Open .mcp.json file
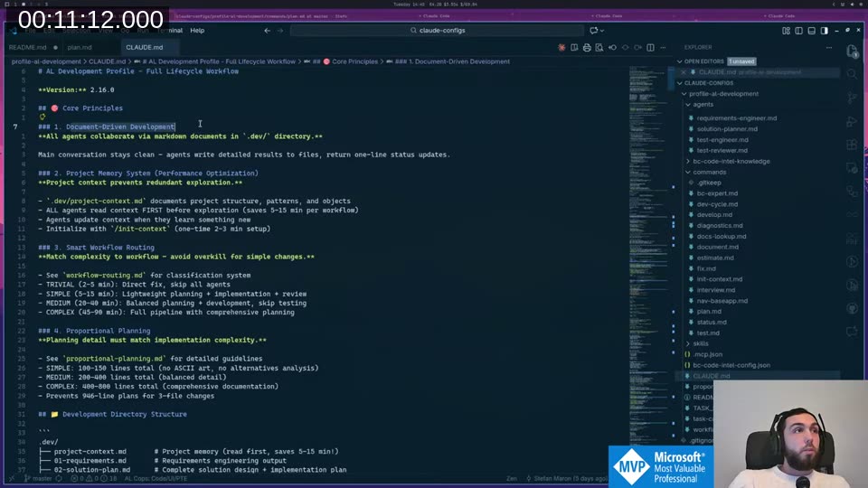The width and height of the screenshot is (868, 488). 707,354
